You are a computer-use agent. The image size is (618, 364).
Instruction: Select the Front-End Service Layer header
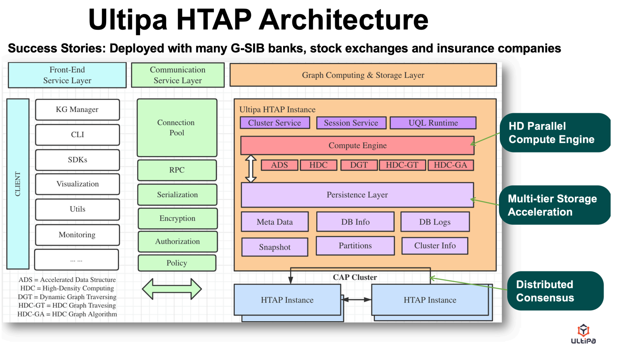click(67, 75)
